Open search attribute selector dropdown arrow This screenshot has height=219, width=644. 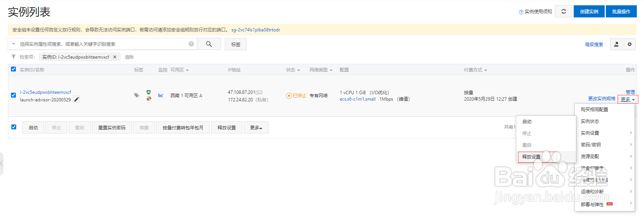14,44
